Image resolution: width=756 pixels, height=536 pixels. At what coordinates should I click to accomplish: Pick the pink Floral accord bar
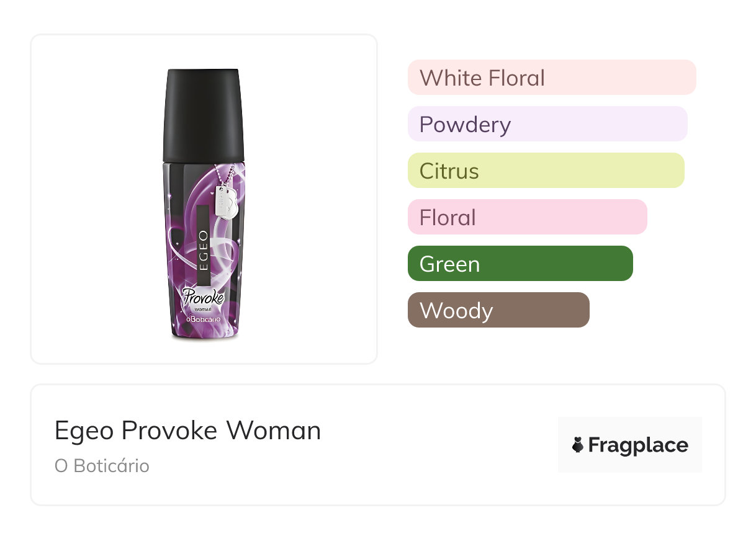click(x=527, y=217)
